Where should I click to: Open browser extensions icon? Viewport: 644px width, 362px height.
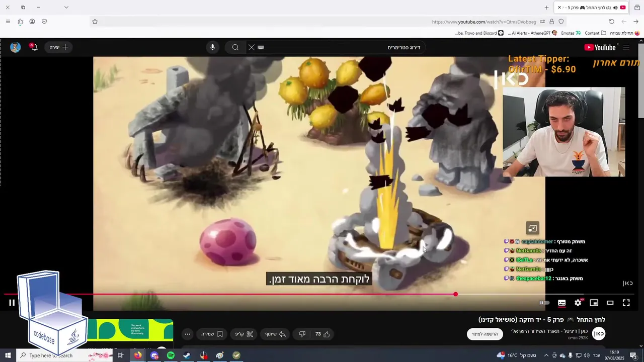[20, 22]
